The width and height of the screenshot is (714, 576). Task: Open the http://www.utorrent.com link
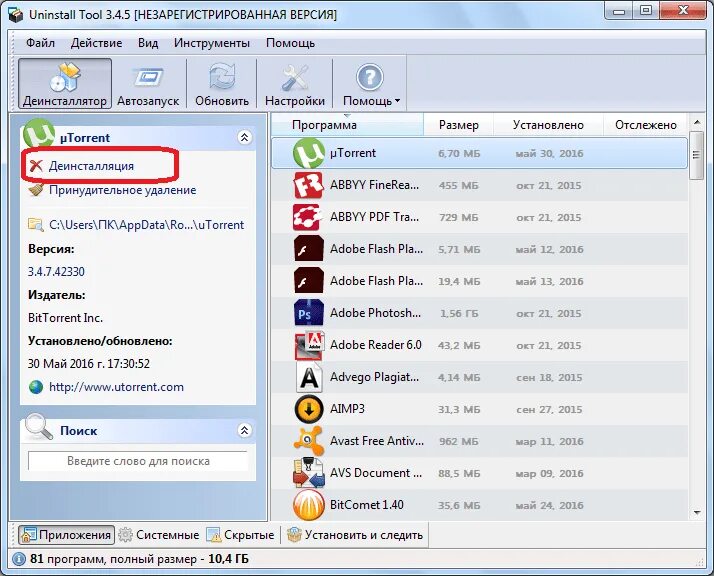click(x=116, y=387)
